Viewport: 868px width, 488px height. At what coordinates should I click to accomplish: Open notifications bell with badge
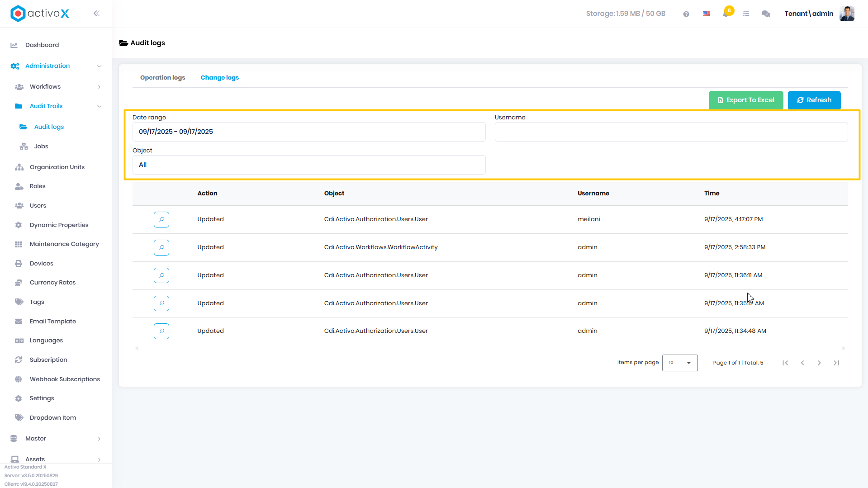(726, 13)
